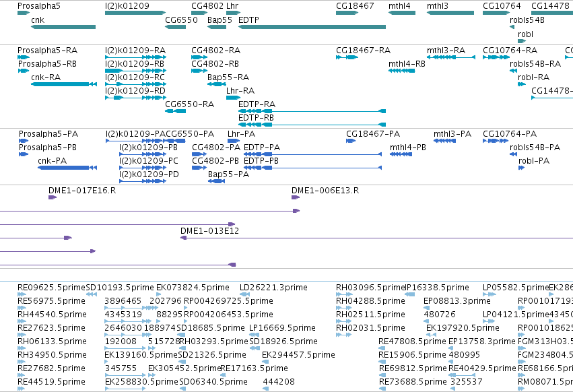Click the CG18467-RA transcript label
The image size is (573, 392).
click(363, 50)
